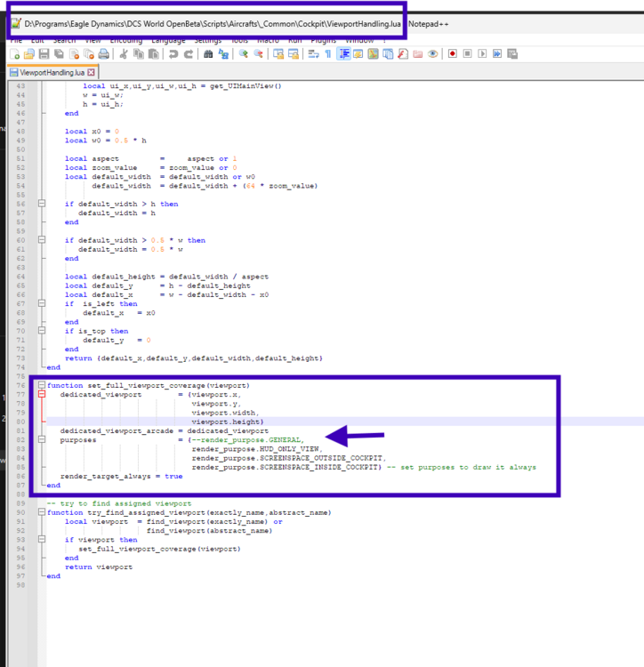Open Replace dialog icon
Viewport: 644px width, 667px height.
click(x=223, y=54)
